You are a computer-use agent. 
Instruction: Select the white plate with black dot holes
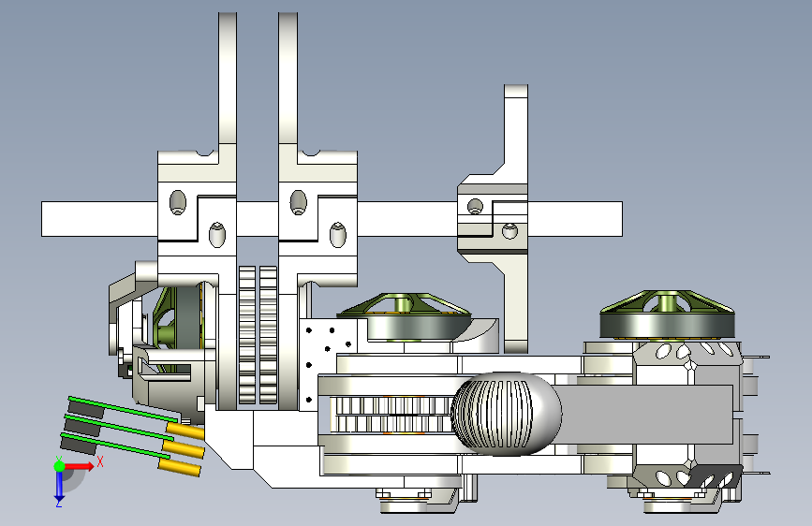328,362
